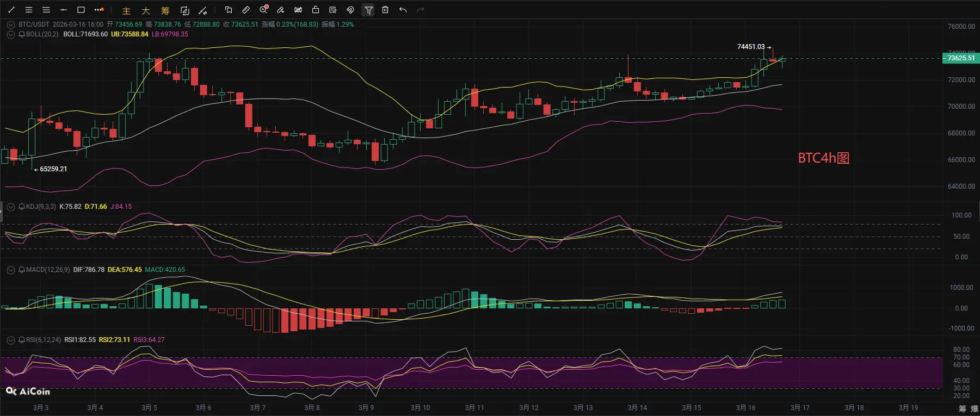Click the zoom magnifier icon
This screenshot has height=416, width=980.
pyautogui.click(x=264, y=9)
